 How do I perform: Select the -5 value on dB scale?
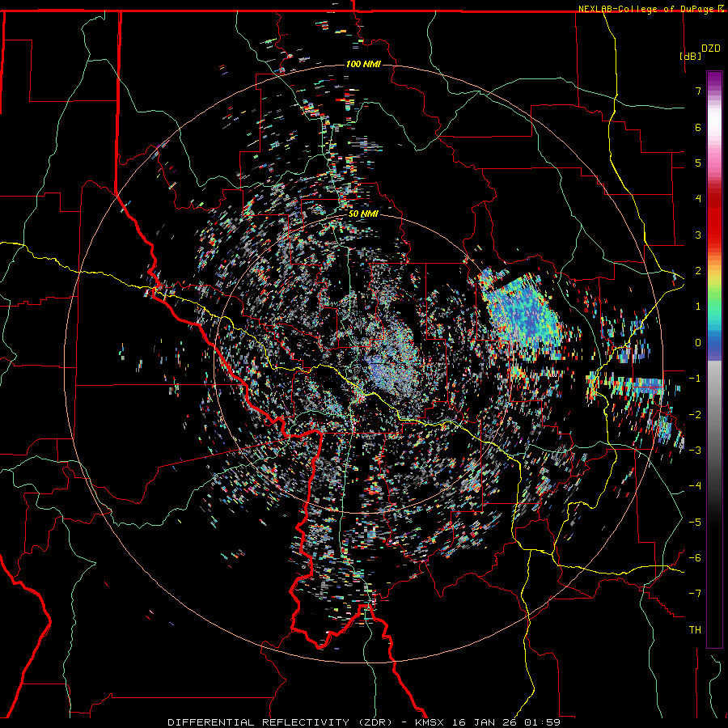tap(695, 522)
